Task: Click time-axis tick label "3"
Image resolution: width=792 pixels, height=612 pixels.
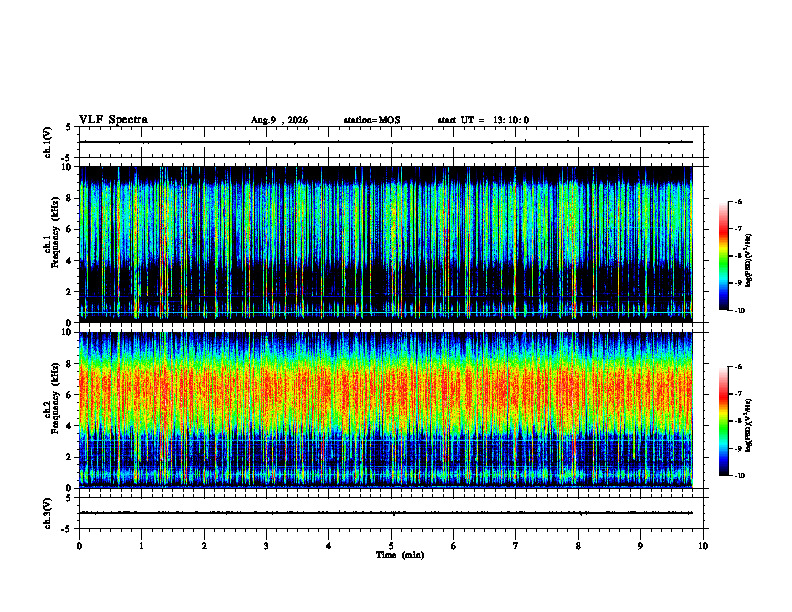Action: click(266, 546)
